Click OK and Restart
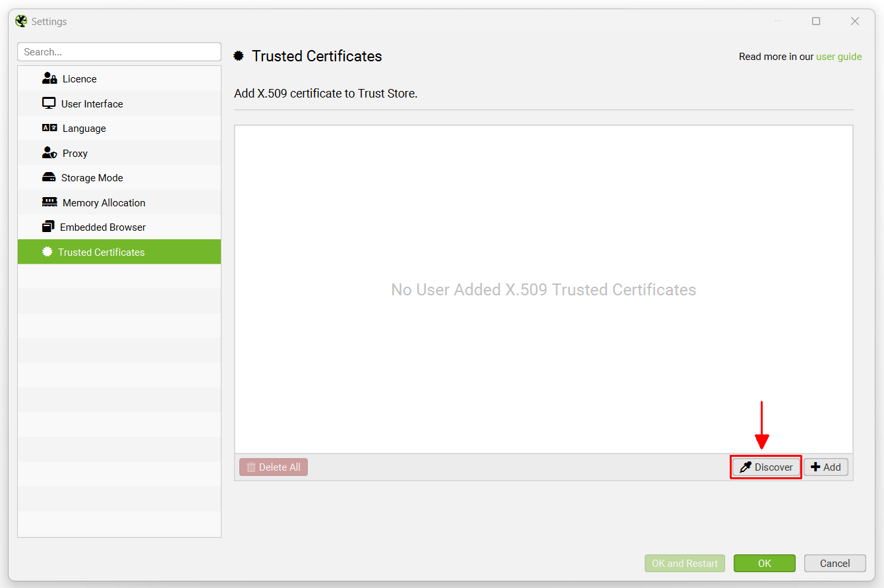Viewport: 884px width, 588px height. [685, 563]
